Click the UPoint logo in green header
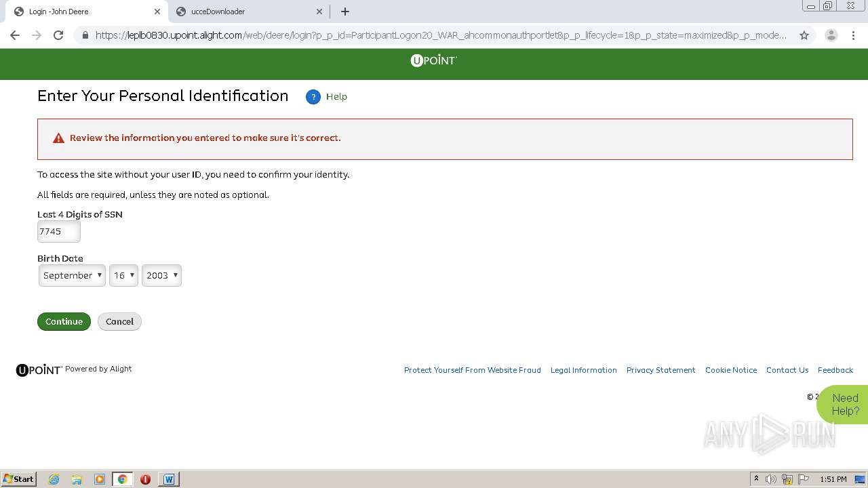Screen dimensions: 868x488 click(x=434, y=60)
